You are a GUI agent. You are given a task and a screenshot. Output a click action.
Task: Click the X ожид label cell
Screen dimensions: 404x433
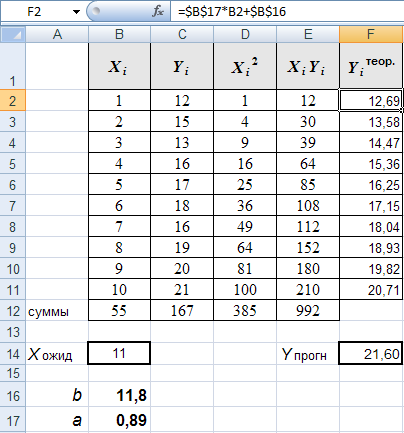57,353
